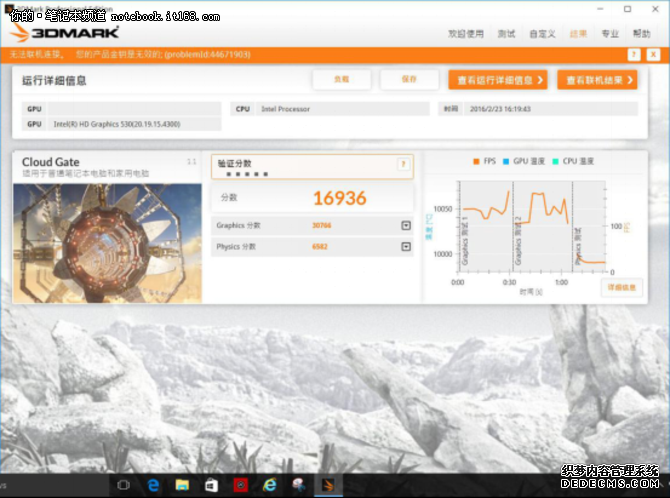Click the 保存 save button
Screen dimensions: 670x498
tap(409, 80)
